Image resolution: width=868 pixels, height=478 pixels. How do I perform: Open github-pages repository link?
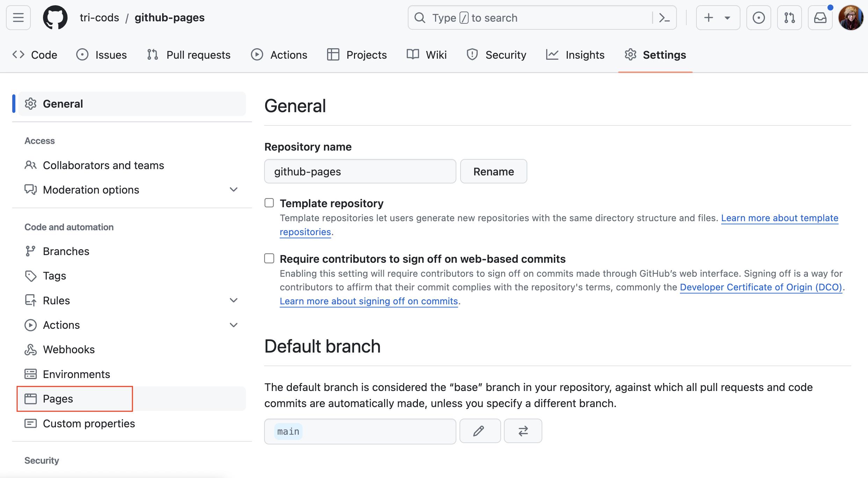[x=169, y=17]
